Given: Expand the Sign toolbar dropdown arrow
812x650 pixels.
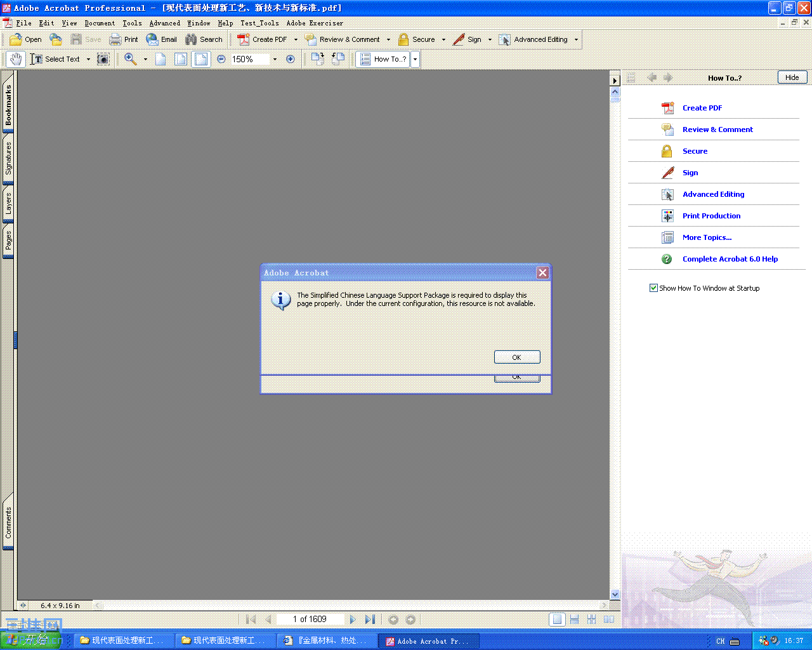Looking at the screenshot, I should [490, 39].
